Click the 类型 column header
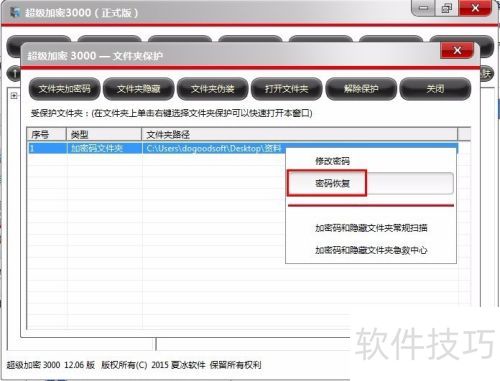500x381 pixels. coord(104,135)
